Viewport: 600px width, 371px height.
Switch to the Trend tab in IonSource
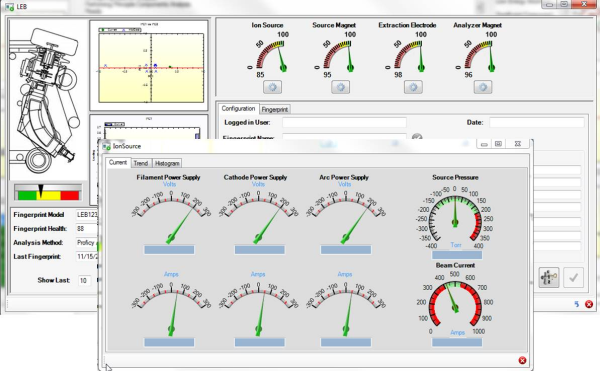[140, 163]
